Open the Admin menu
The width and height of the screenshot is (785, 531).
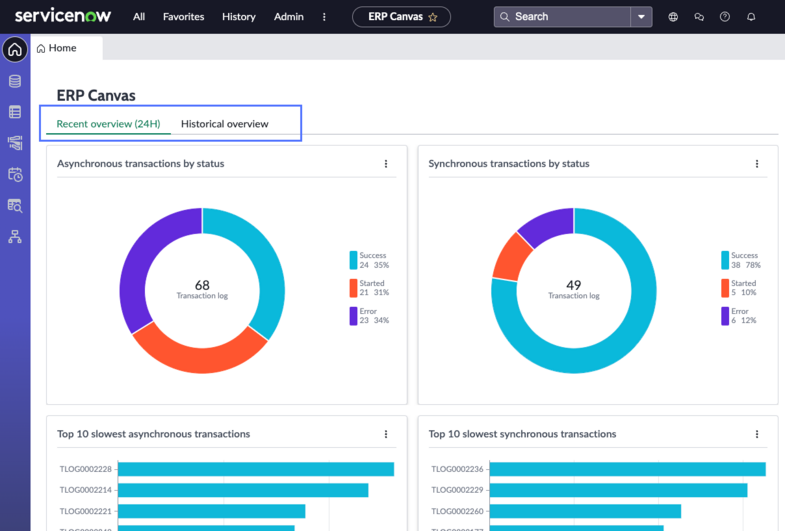coord(288,17)
